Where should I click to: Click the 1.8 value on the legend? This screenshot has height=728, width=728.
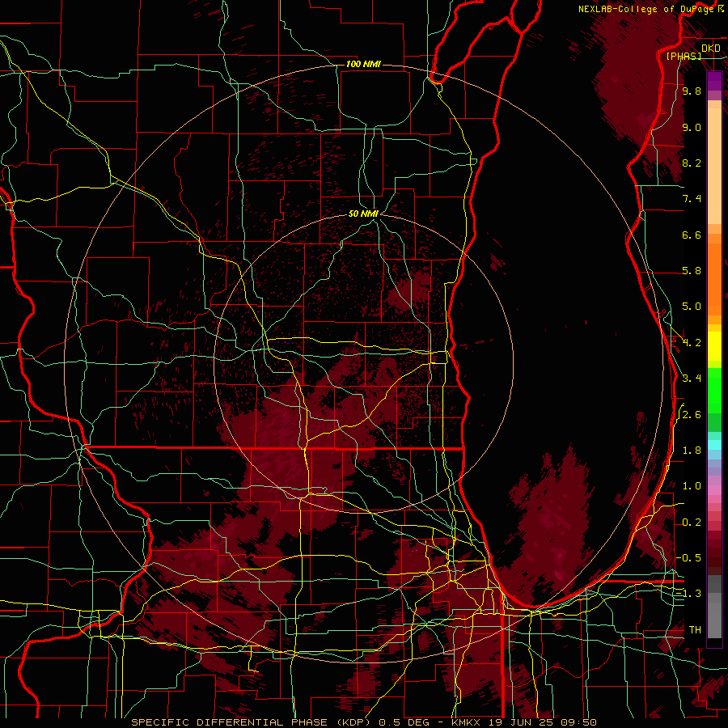click(x=692, y=451)
